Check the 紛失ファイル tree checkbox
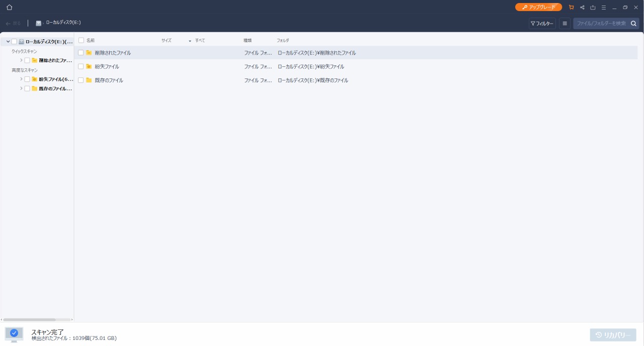The height and width of the screenshot is (346, 644). (27, 79)
